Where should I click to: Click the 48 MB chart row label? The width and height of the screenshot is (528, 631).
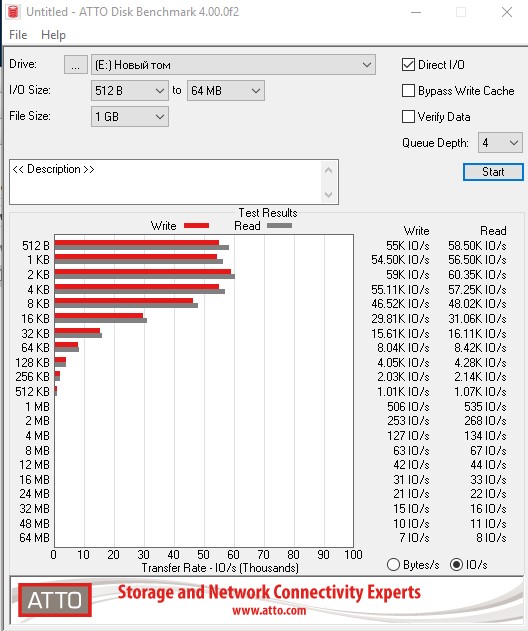[34, 523]
